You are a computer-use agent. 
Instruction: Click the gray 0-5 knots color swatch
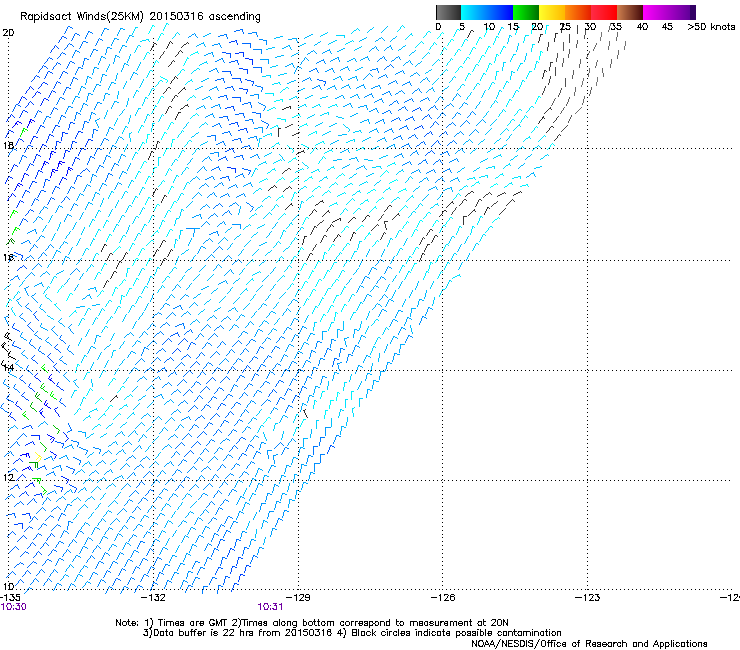(448, 12)
